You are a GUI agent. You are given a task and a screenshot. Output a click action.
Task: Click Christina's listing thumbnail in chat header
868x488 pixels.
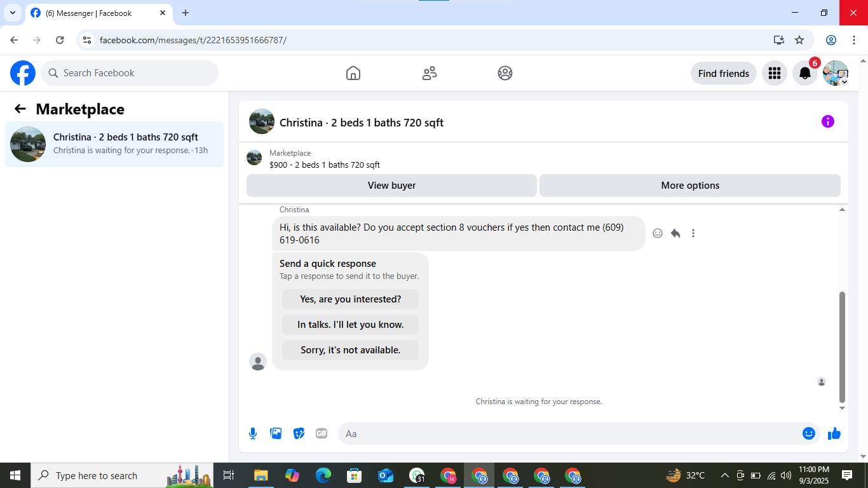point(262,121)
